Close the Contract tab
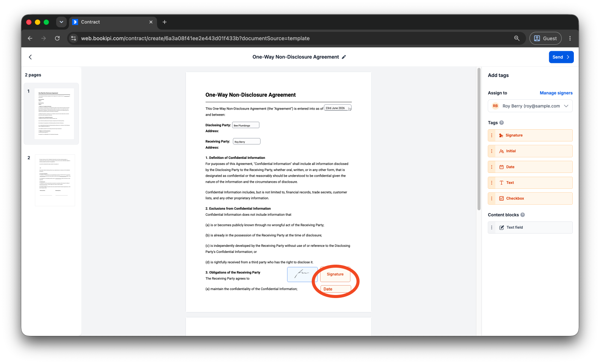600x364 pixels. pos(151,22)
